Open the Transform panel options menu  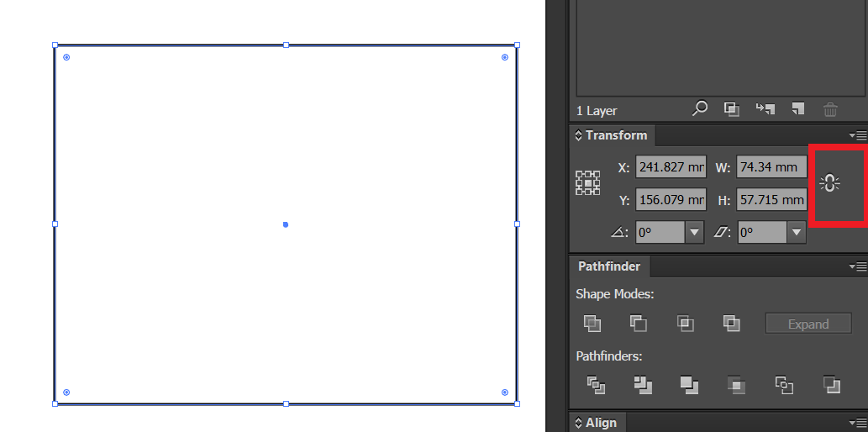858,135
